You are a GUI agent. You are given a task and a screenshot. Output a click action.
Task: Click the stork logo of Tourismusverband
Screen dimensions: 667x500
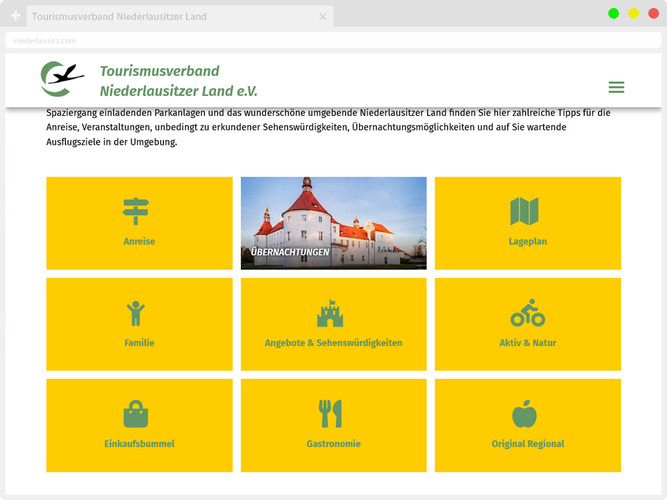point(62,79)
